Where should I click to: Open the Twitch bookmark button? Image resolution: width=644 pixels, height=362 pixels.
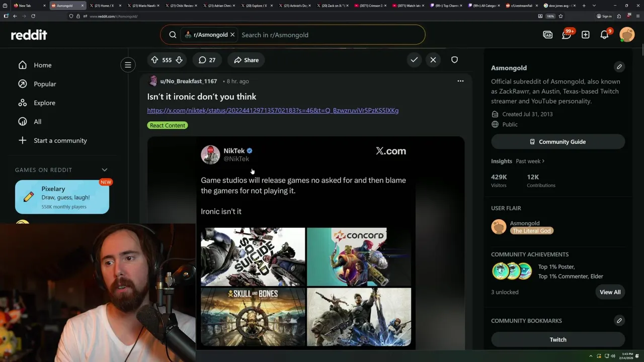558,339
